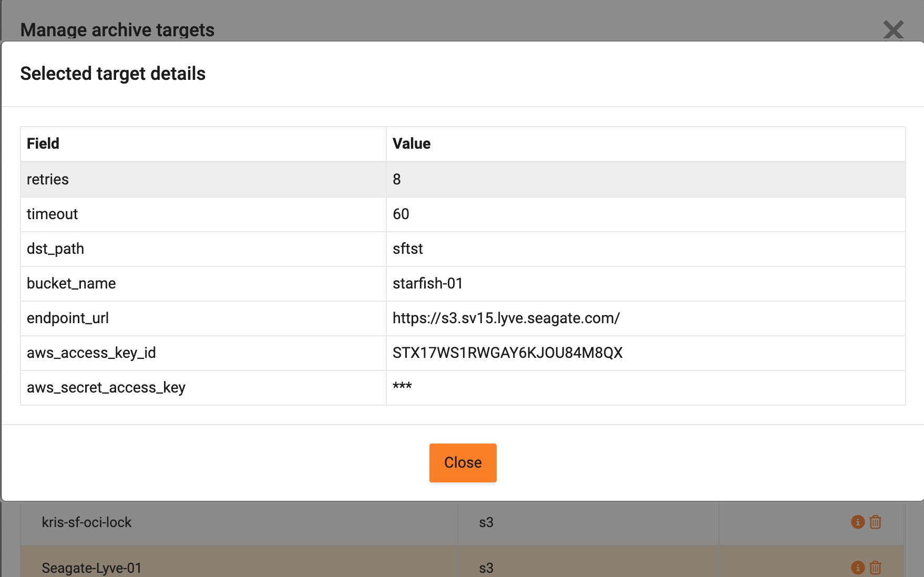Open info for kris-sf-oci-lock target
The height and width of the screenshot is (577, 924).
(x=857, y=522)
